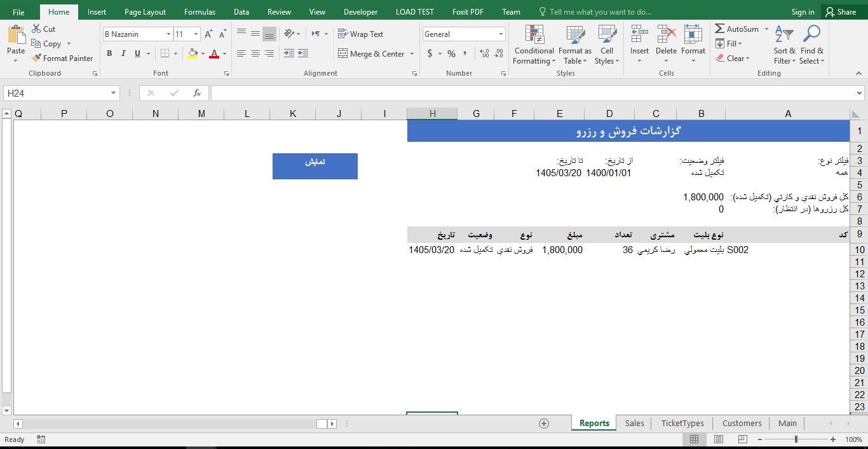The width and height of the screenshot is (868, 449).
Task: Switch to the Developer tab
Action: 360,12
